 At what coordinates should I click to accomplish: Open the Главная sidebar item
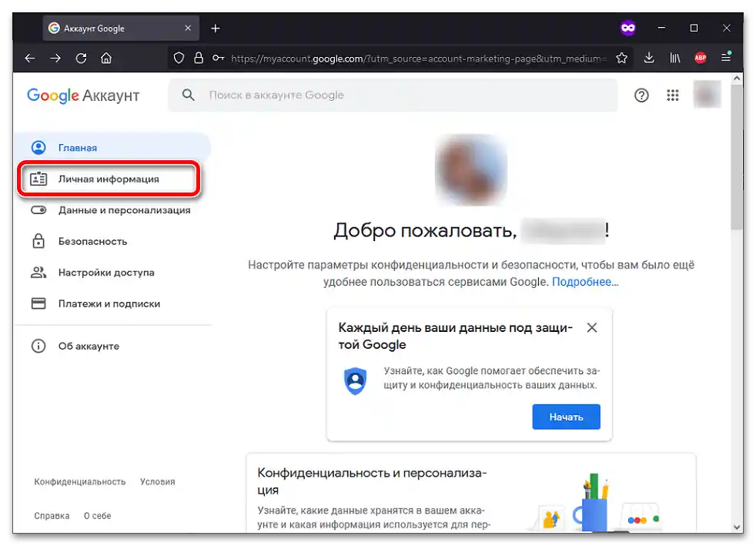(112, 148)
